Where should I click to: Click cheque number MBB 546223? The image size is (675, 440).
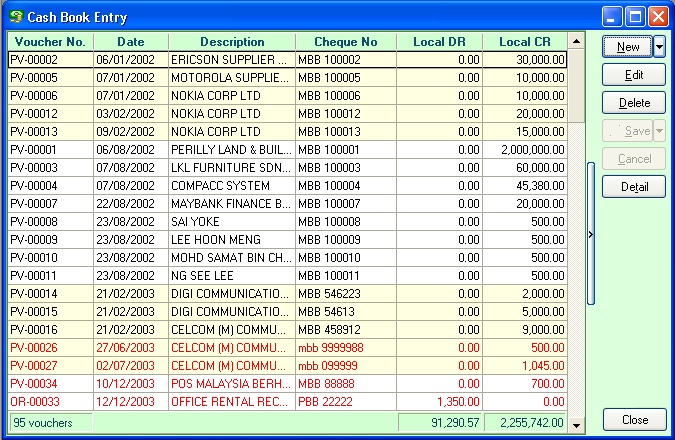click(346, 294)
